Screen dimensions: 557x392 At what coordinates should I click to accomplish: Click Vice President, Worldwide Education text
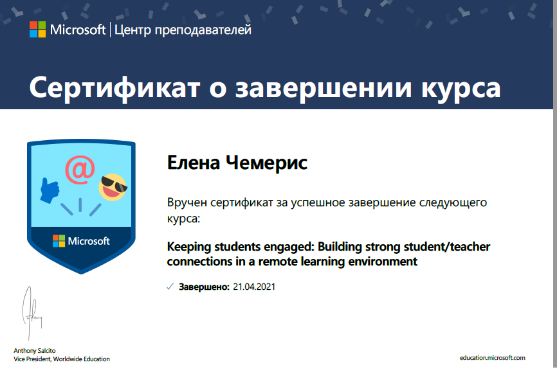click(x=62, y=359)
